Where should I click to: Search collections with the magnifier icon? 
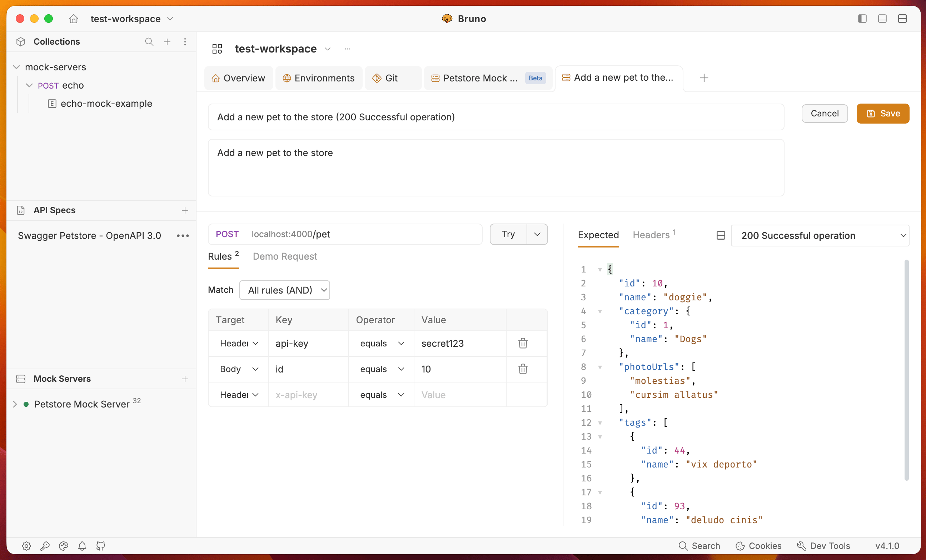pyautogui.click(x=149, y=41)
